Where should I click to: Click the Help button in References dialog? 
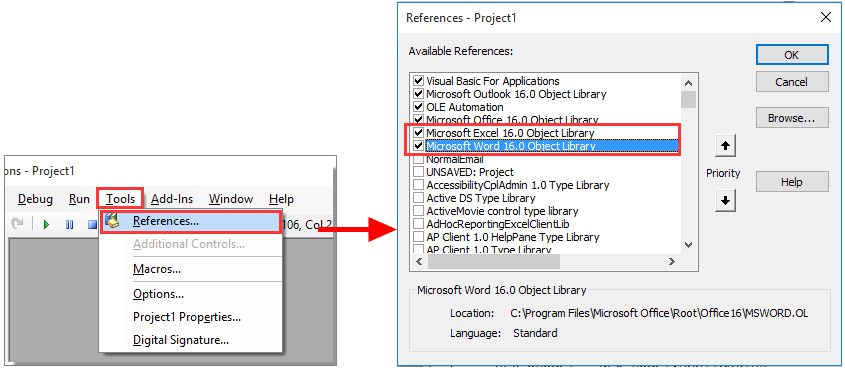pyautogui.click(x=792, y=182)
